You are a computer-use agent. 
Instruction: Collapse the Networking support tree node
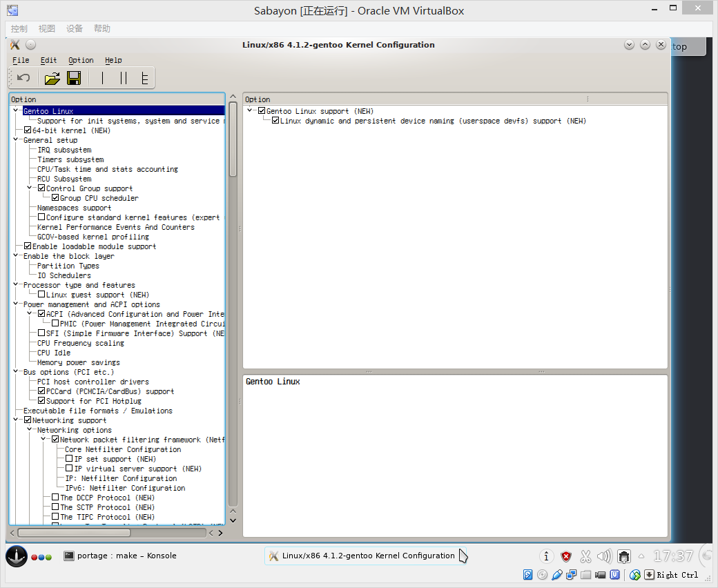(x=17, y=420)
